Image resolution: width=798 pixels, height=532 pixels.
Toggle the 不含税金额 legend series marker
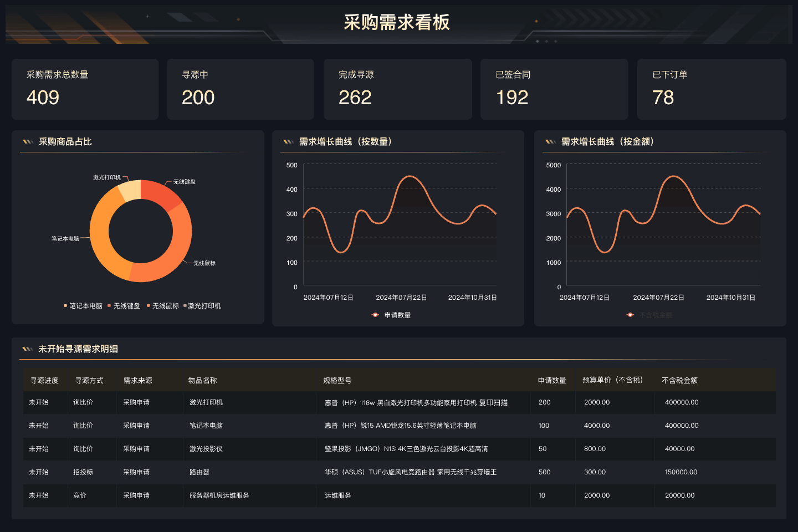(630, 315)
